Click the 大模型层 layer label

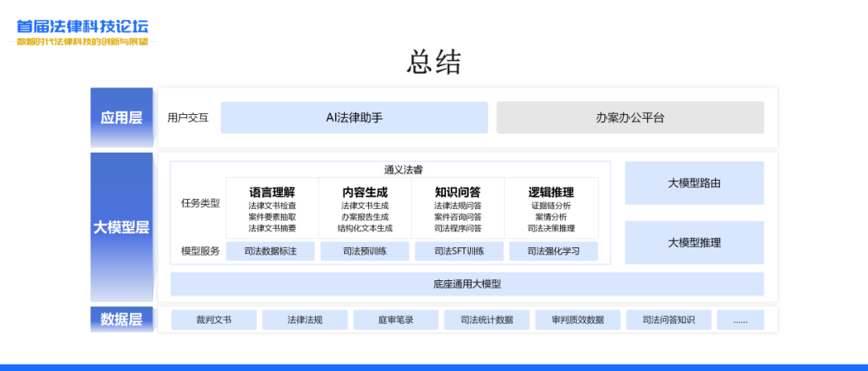pos(121,227)
